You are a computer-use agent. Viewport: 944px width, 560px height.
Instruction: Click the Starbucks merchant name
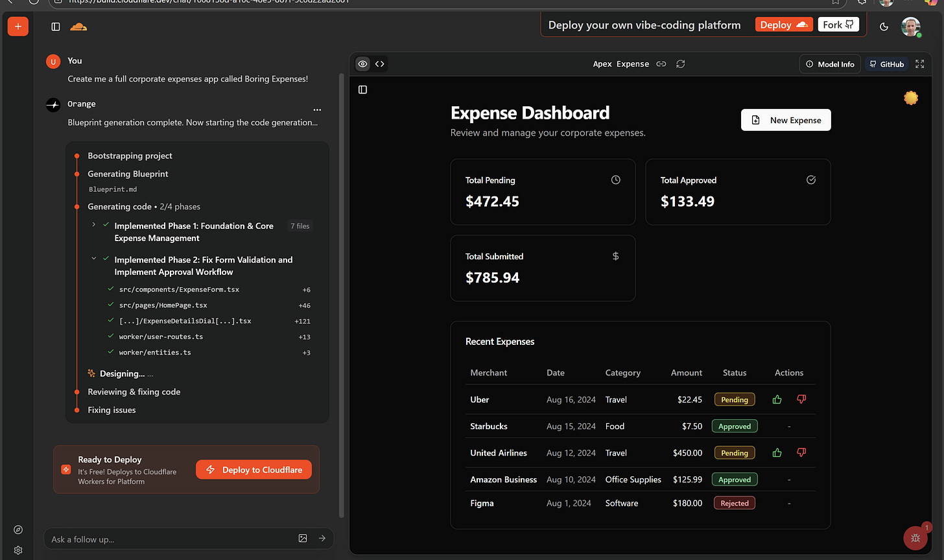point(489,426)
